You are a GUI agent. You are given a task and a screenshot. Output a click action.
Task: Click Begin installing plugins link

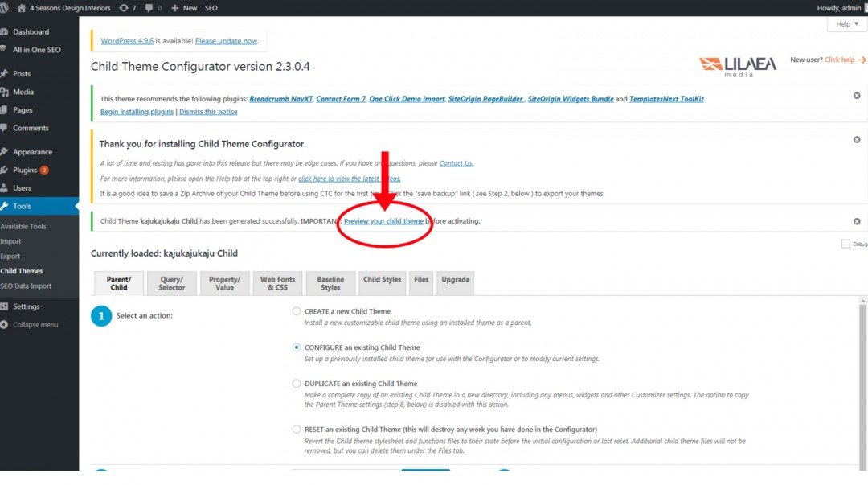pos(137,112)
